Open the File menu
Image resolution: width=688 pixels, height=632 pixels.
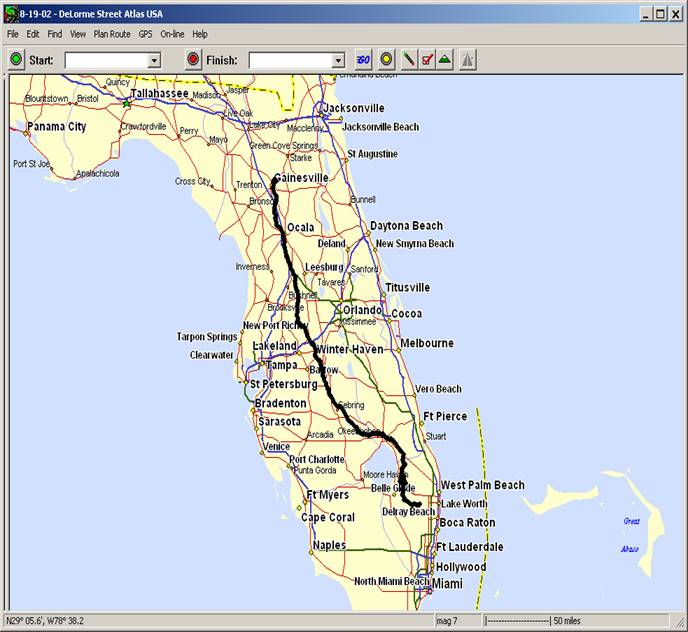[x=13, y=34]
